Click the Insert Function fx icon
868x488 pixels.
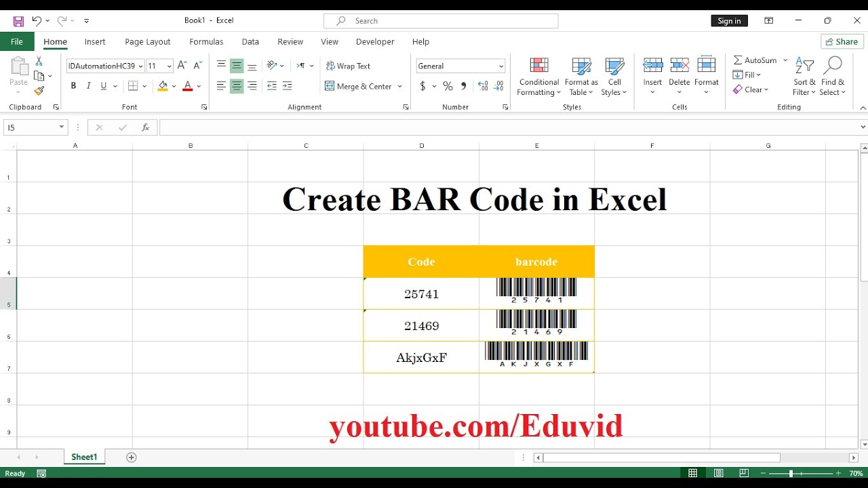(x=145, y=127)
